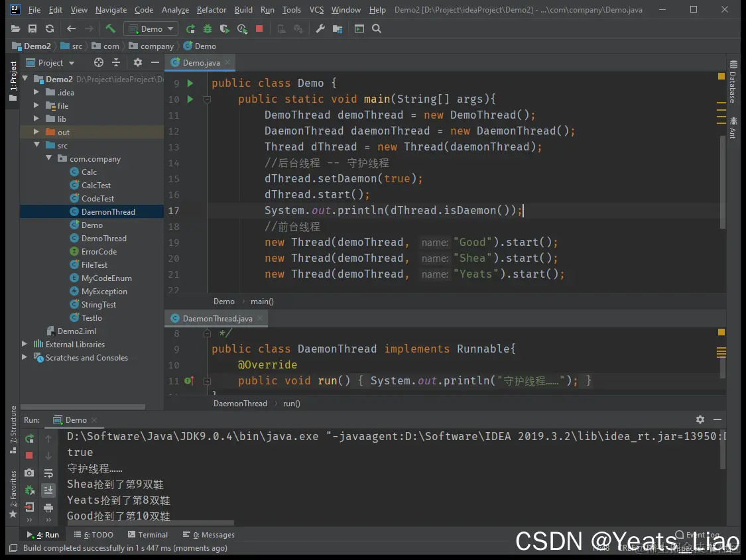Run with Coverage toolbar icon

[x=225, y=29]
